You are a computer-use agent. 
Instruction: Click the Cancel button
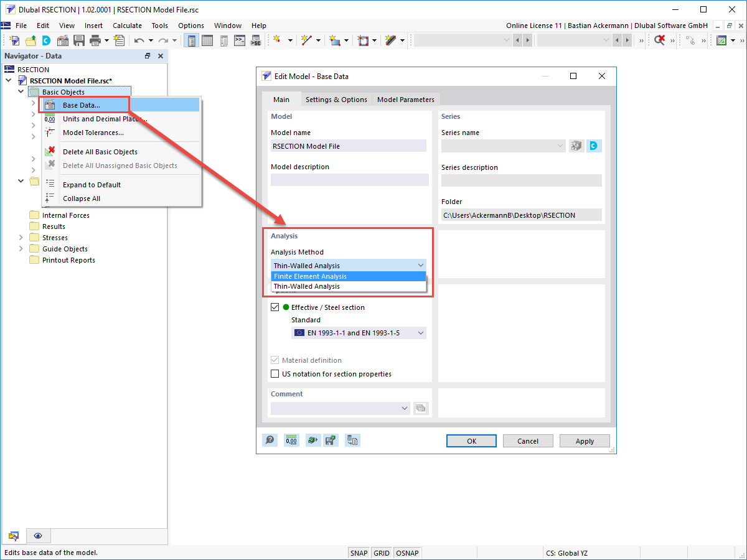click(x=528, y=441)
